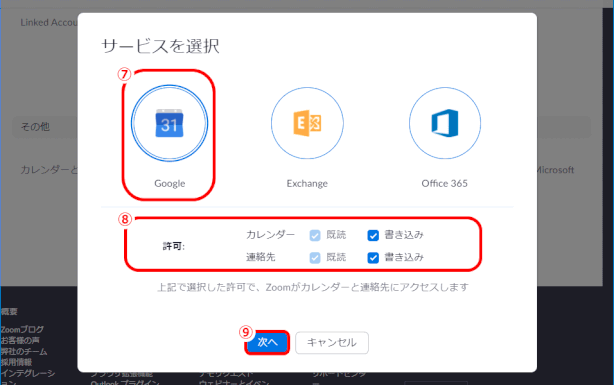
Task: Open the お客様の声 footer link
Action: (x=20, y=340)
